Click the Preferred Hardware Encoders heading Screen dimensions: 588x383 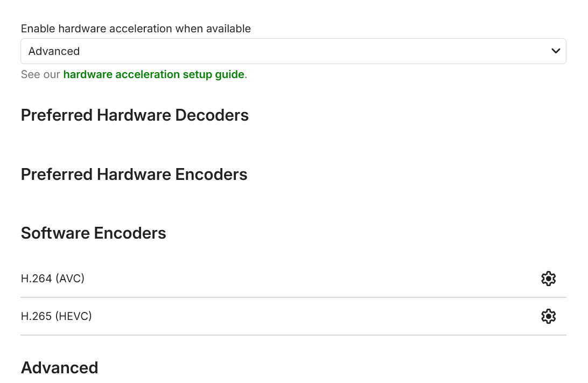134,175
